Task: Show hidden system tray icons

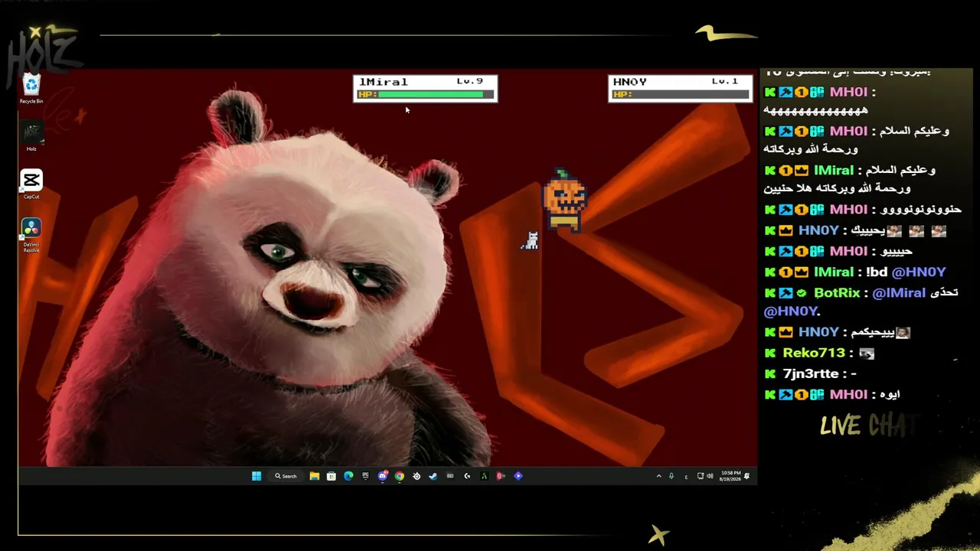Action: tap(658, 476)
